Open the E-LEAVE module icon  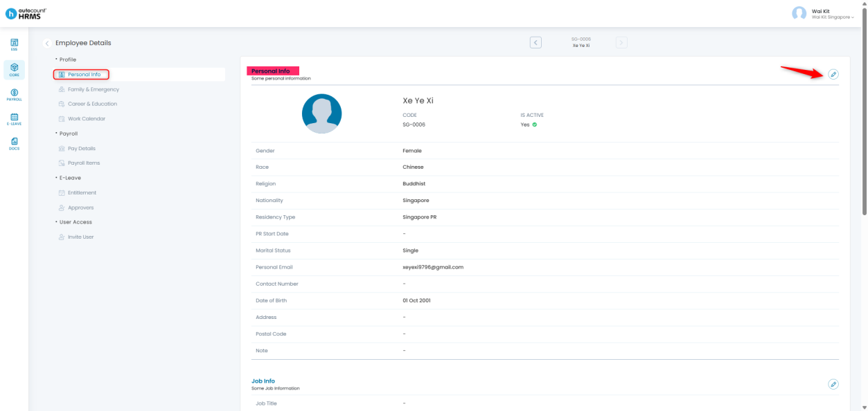[x=14, y=119]
